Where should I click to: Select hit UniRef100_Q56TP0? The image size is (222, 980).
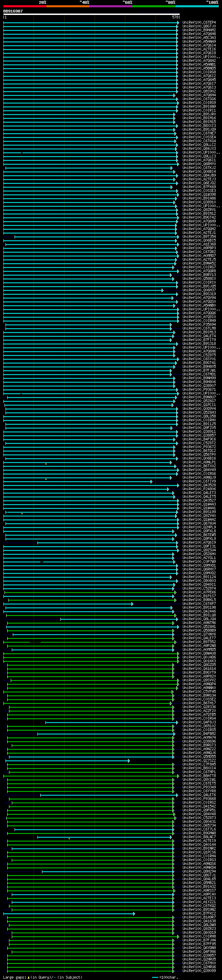(199, 455)
